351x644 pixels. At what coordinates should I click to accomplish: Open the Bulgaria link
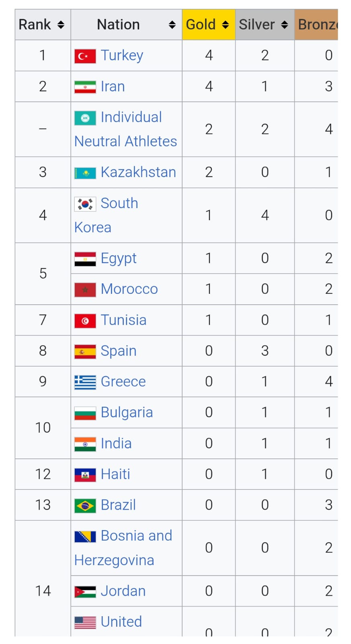pyautogui.click(x=127, y=413)
